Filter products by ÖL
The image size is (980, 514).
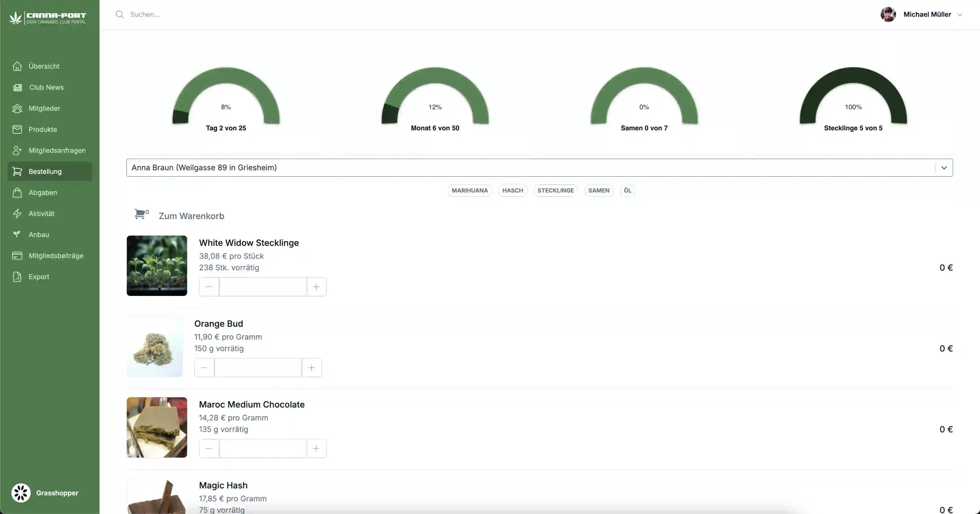pyautogui.click(x=627, y=191)
